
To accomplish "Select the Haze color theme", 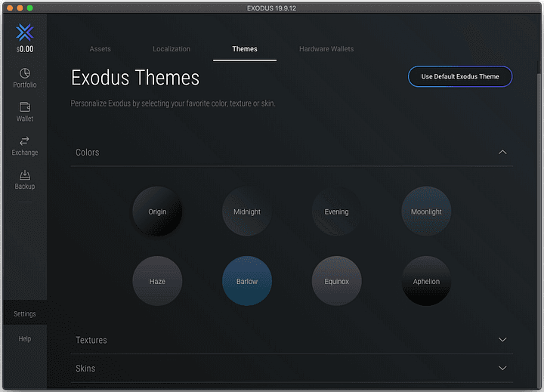I will (157, 281).
